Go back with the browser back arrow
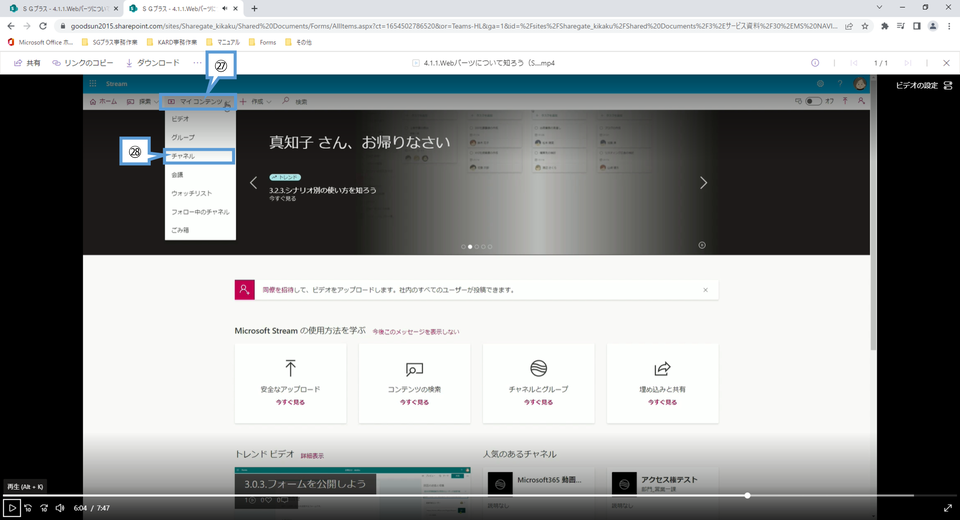This screenshot has width=960, height=520. 10,26
